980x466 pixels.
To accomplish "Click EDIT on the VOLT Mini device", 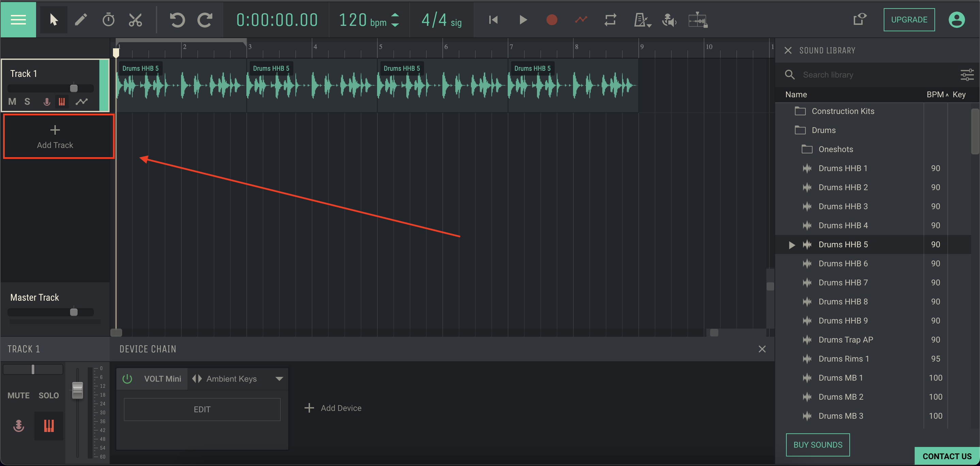I will point(202,409).
